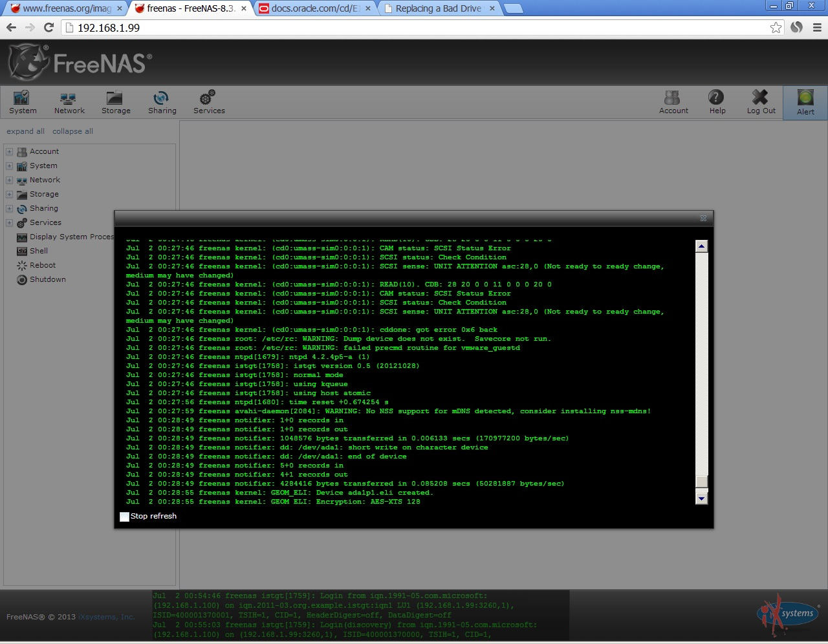Click the log scrollbar up arrow
Viewport: 828px width, 644px height.
click(x=701, y=246)
